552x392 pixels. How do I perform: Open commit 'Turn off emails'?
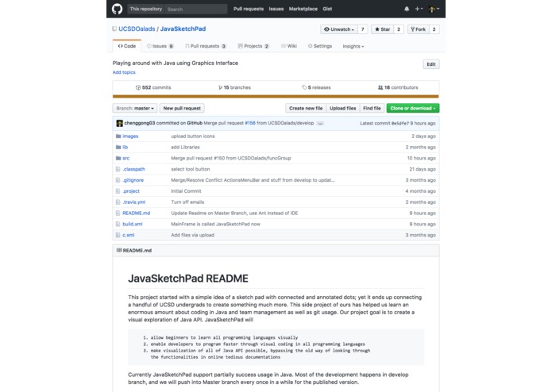(x=187, y=202)
